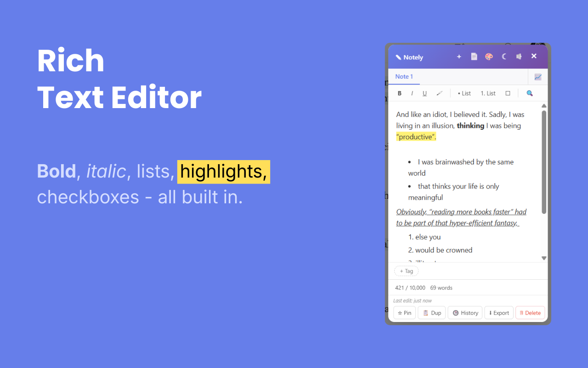
Task: Click the document template icon
Action: point(474,56)
